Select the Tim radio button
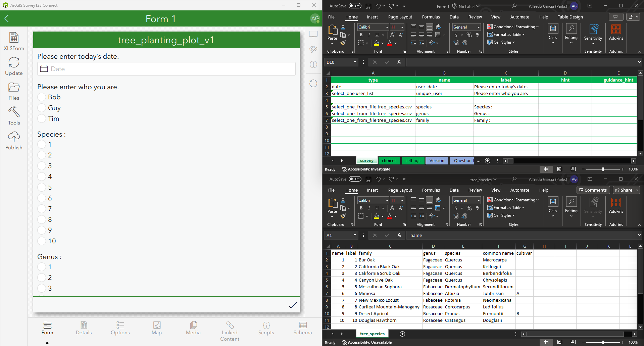The height and width of the screenshot is (346, 644). pyautogui.click(x=42, y=118)
